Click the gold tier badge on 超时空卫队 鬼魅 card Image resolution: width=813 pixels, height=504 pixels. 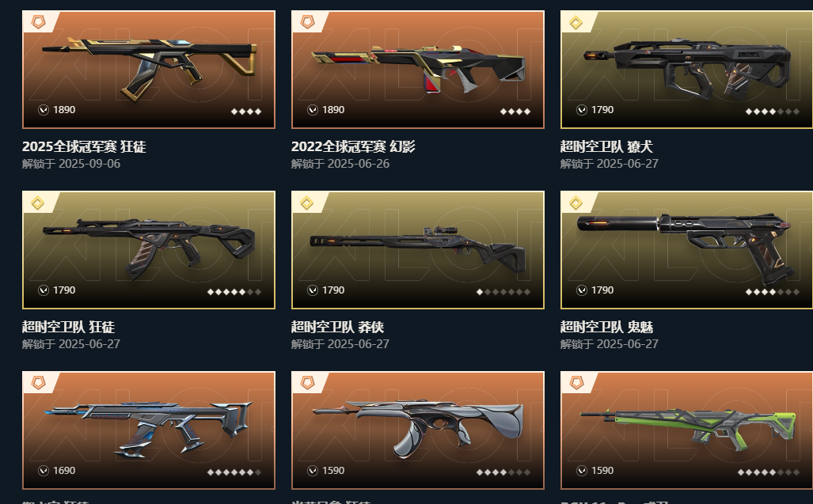[x=576, y=203]
